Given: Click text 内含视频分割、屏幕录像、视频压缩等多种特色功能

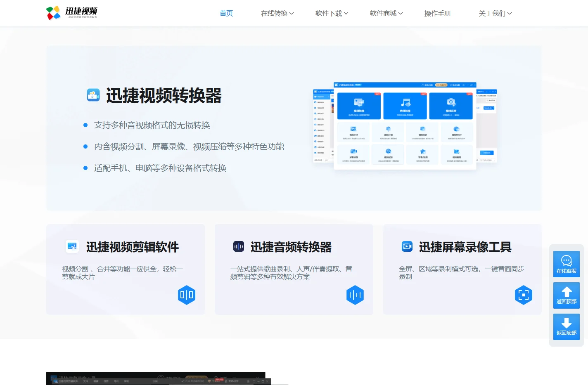Looking at the screenshot, I should tap(189, 146).
